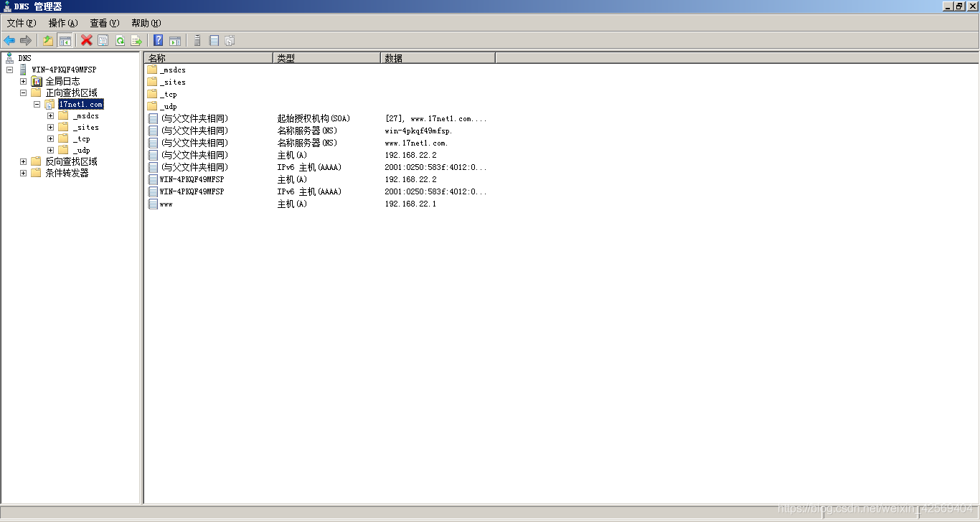Expand the 反向查找区域 tree node
The image size is (980, 522).
(23, 161)
